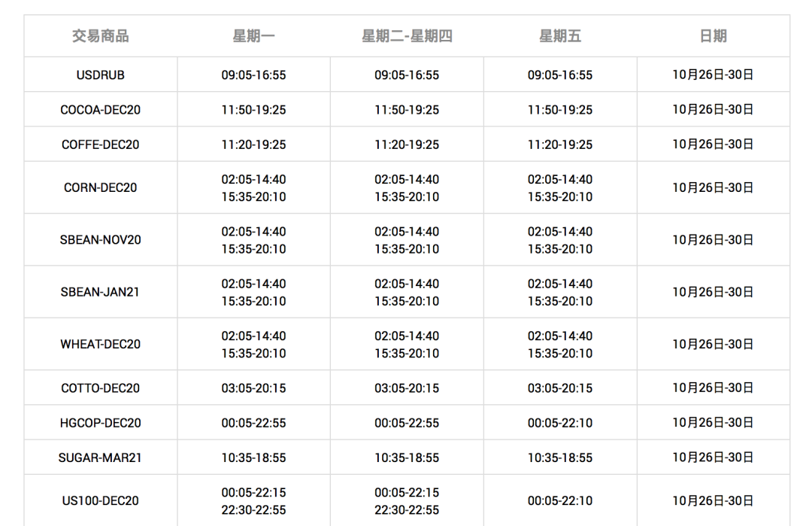
Task: Click the COCOA-DEC20 product name
Action: pyautogui.click(x=101, y=110)
